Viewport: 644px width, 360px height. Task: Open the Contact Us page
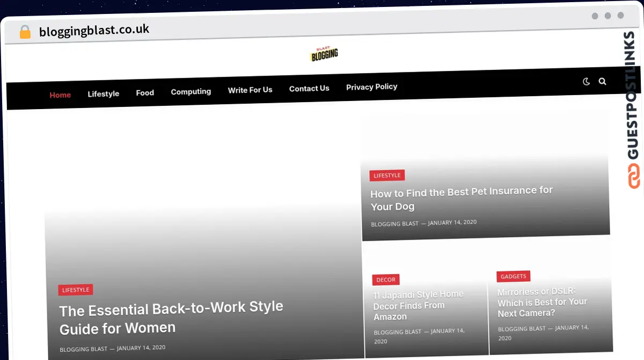tap(309, 89)
